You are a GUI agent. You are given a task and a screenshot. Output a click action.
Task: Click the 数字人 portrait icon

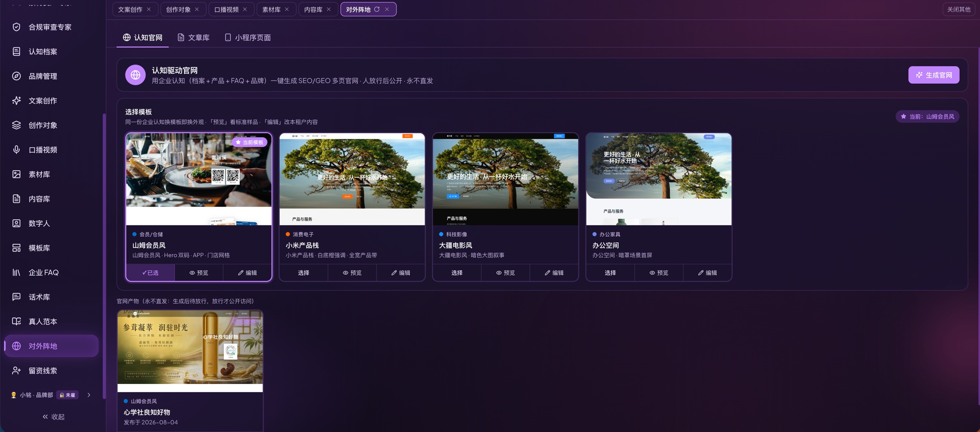(x=16, y=223)
